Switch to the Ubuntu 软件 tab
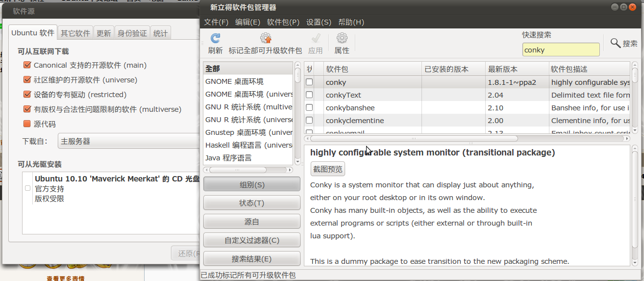The image size is (644, 281). [x=33, y=33]
